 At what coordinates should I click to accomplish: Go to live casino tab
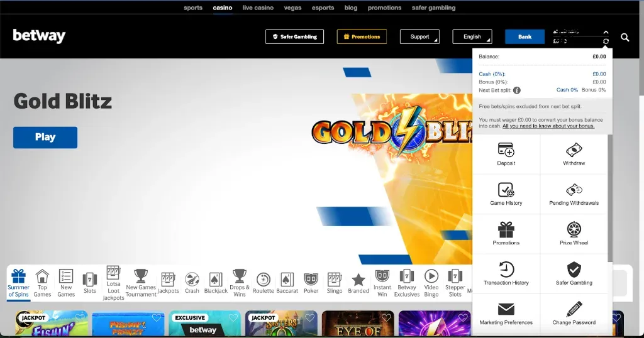click(x=258, y=8)
